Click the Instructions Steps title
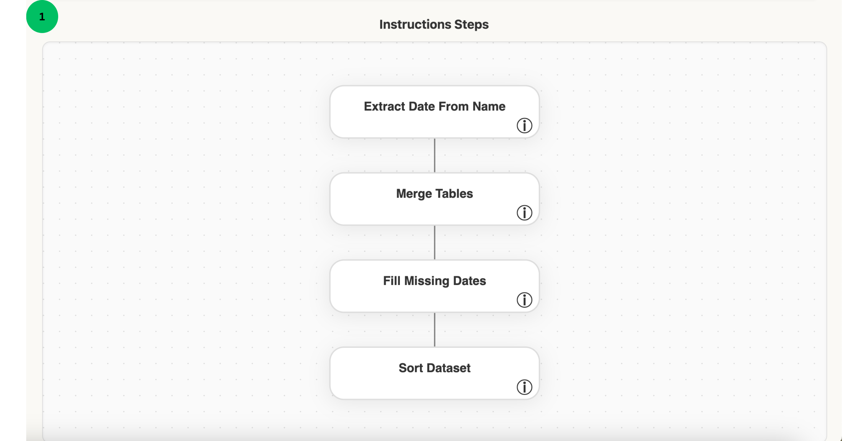Viewport: 868px width, 441px height. 434,24
